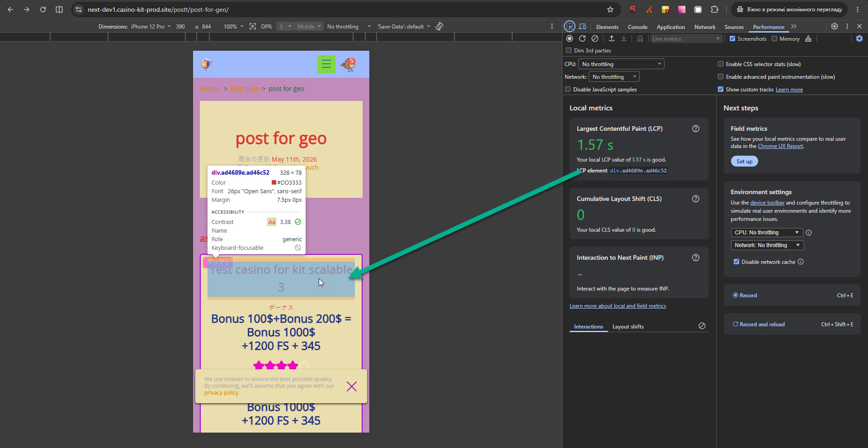Image resolution: width=868 pixels, height=448 pixels.
Task: Click the Performance panel home icon
Action: (640, 38)
